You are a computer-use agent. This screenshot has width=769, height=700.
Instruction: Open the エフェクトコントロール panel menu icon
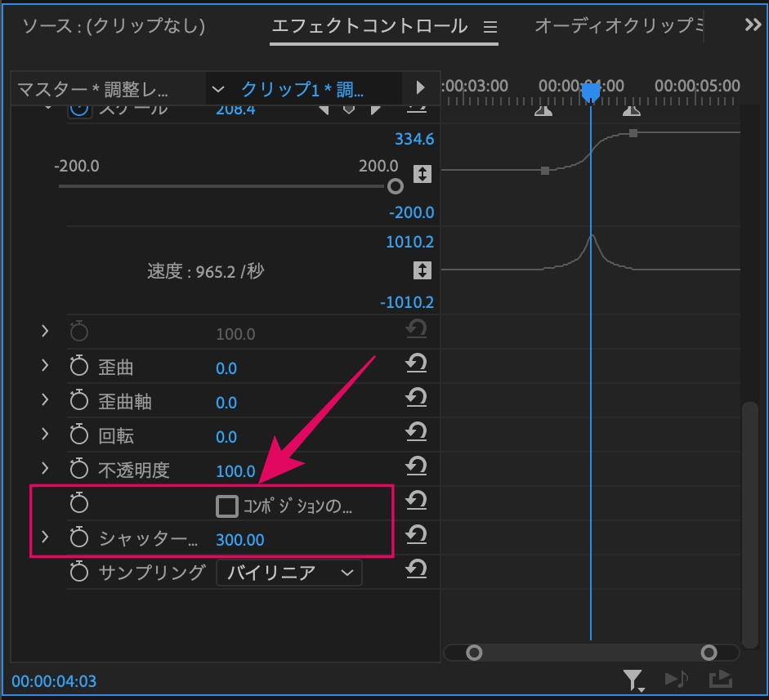490,26
